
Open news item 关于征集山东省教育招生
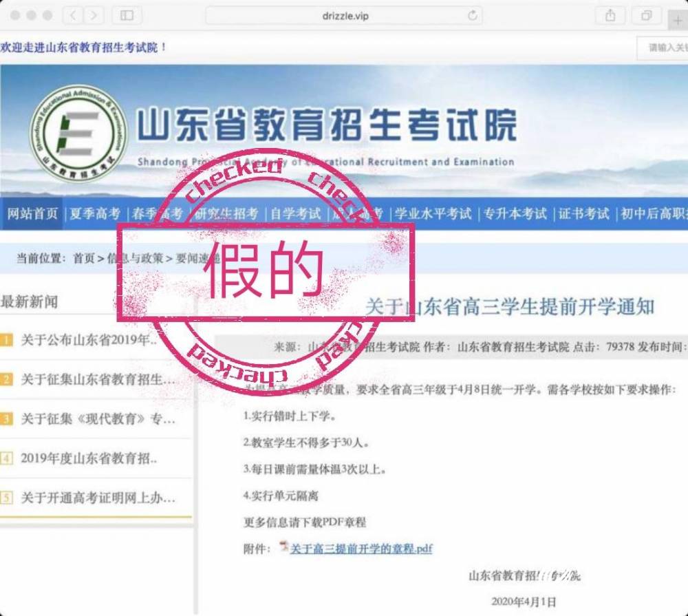(98, 380)
